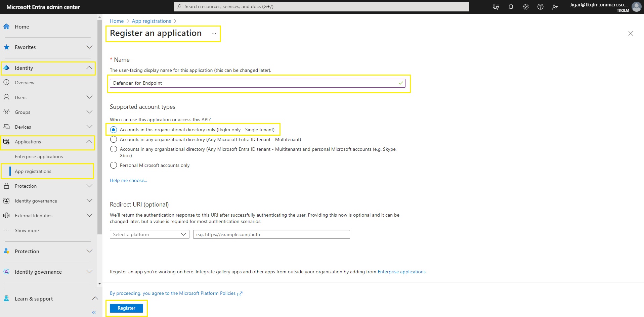Click the Redirect URI input field

(271, 234)
